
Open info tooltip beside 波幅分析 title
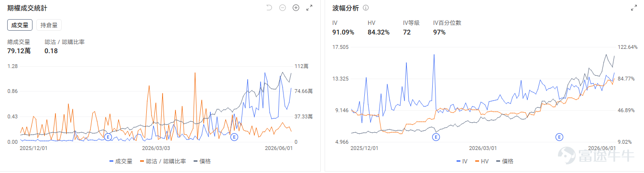366,8
